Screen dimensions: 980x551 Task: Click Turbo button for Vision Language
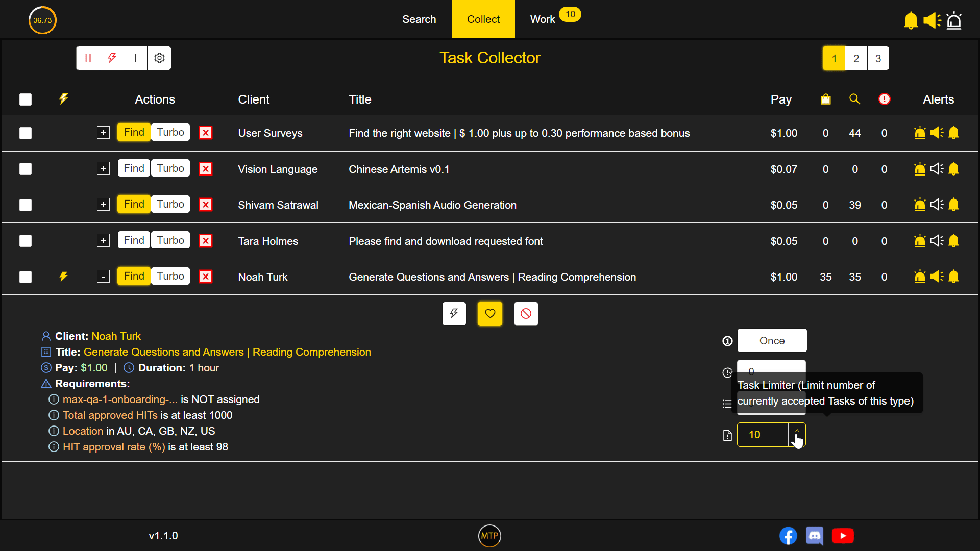click(x=170, y=168)
